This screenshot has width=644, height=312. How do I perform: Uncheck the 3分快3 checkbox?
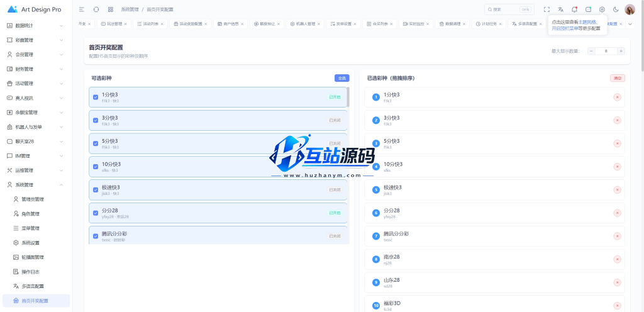[96, 120]
